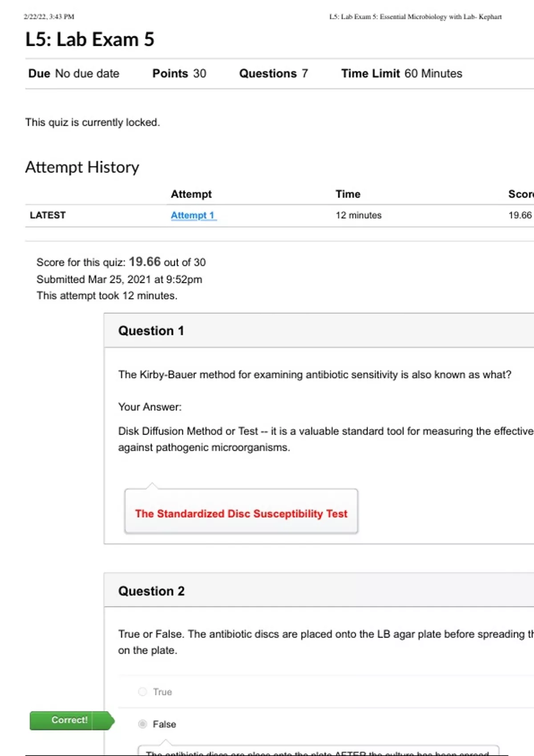
Task: Click the green Correct! badge
Action: pos(70,720)
